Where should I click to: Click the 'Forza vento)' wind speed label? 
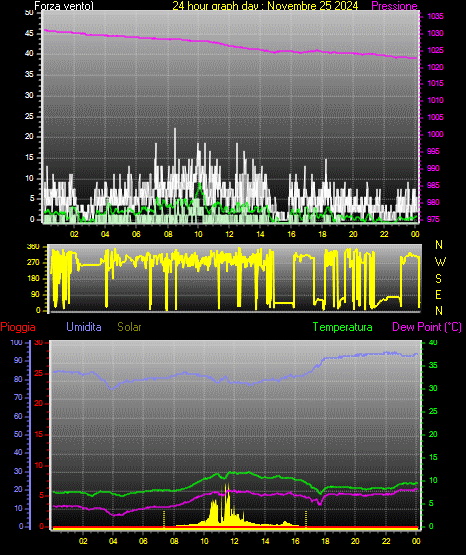pyautogui.click(x=64, y=6)
